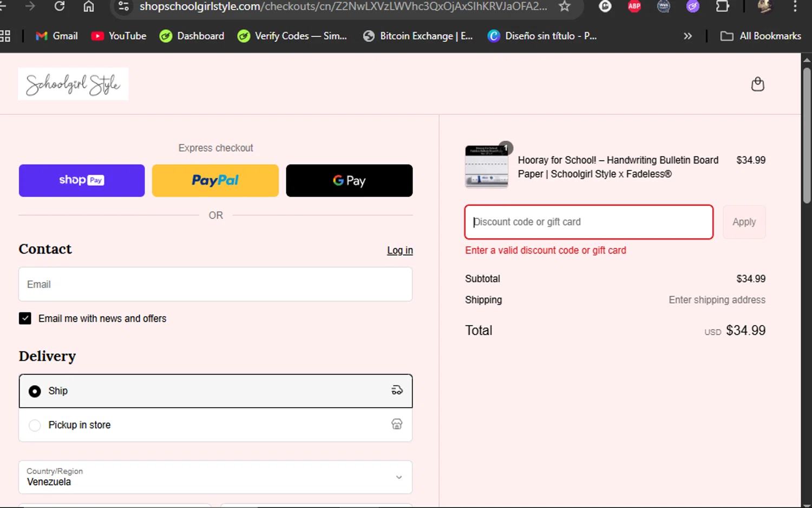Open the Dashboard bookmark

[192, 36]
